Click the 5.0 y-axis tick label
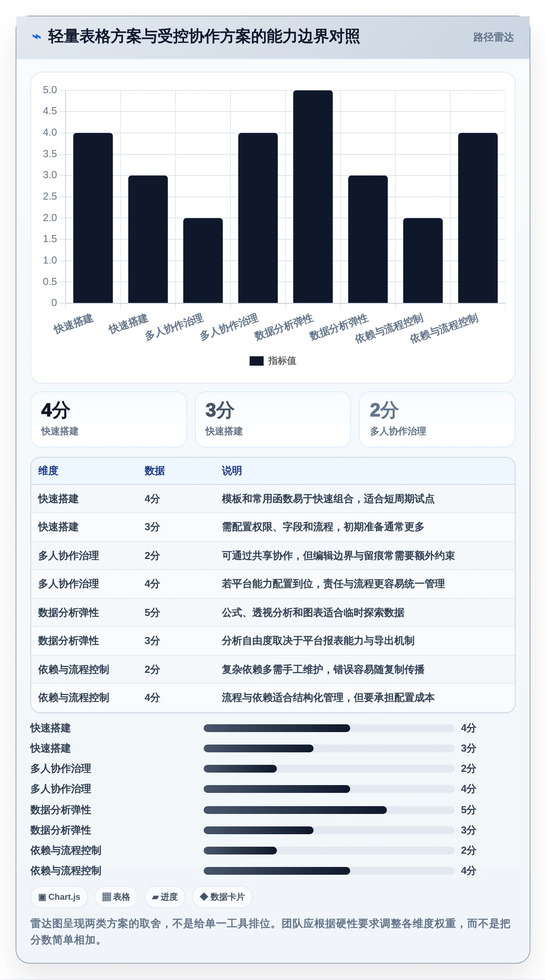Viewport: 546px width, 980px height. (50, 90)
